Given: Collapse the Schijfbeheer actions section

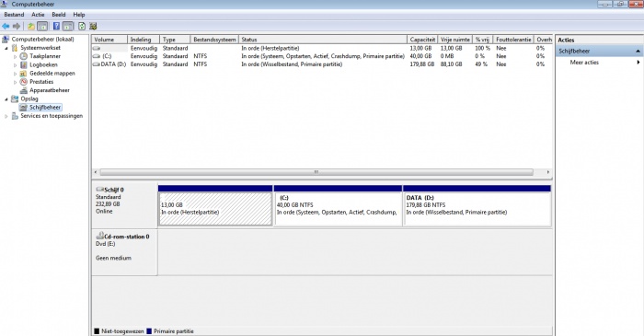Looking at the screenshot, I should pyautogui.click(x=638, y=51).
